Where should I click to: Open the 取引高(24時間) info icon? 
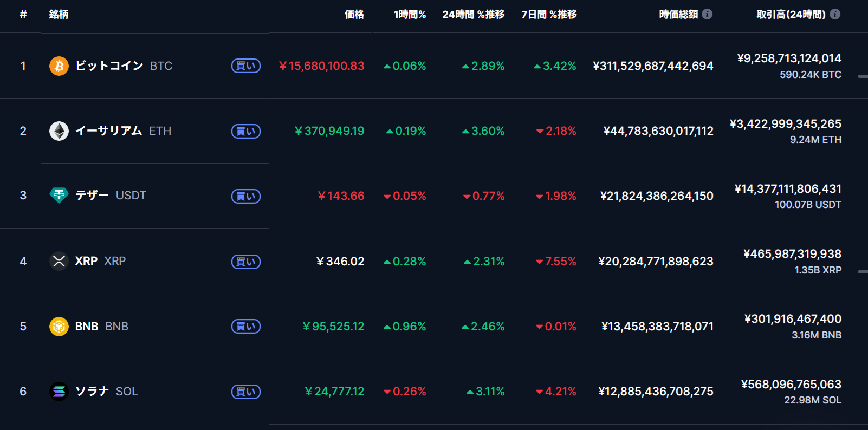point(835,14)
